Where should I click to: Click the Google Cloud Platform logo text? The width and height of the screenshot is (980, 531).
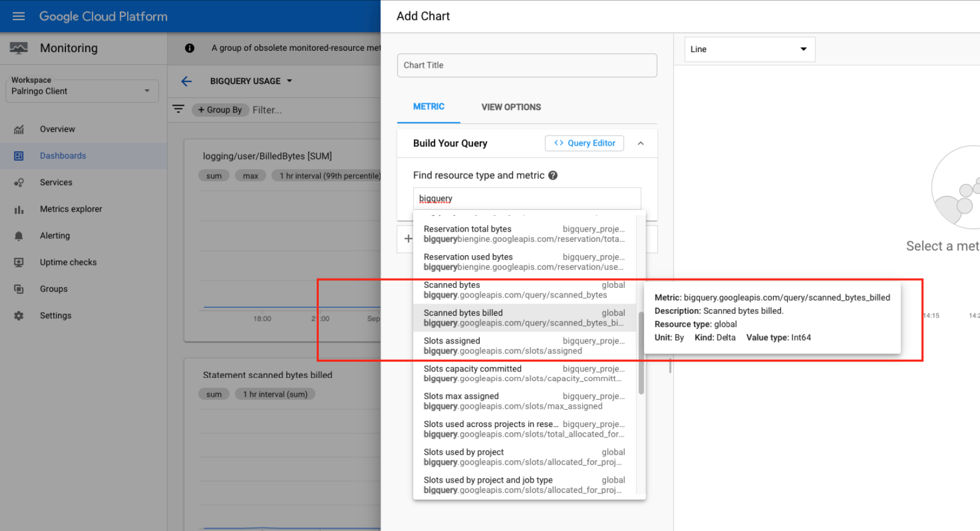click(x=103, y=16)
